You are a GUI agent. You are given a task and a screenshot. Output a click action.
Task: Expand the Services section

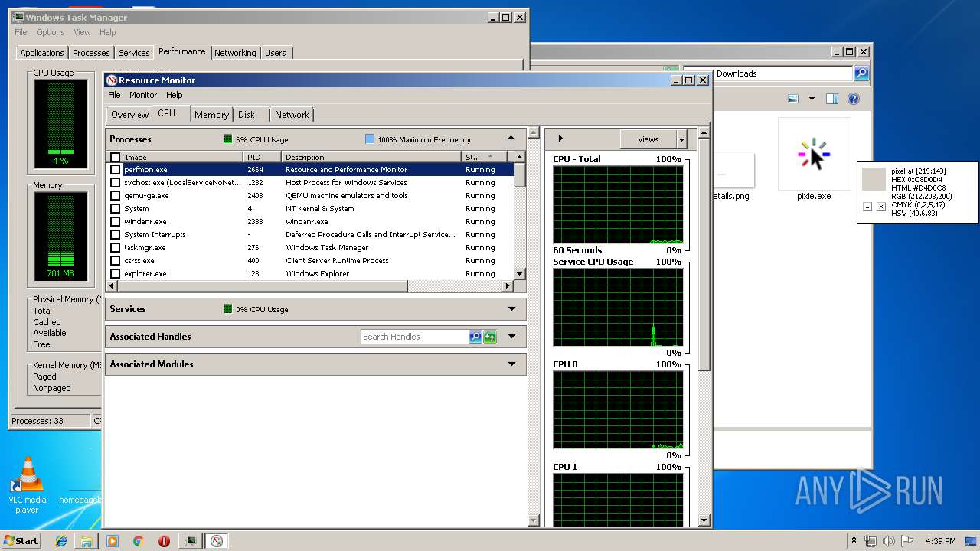pyautogui.click(x=511, y=309)
